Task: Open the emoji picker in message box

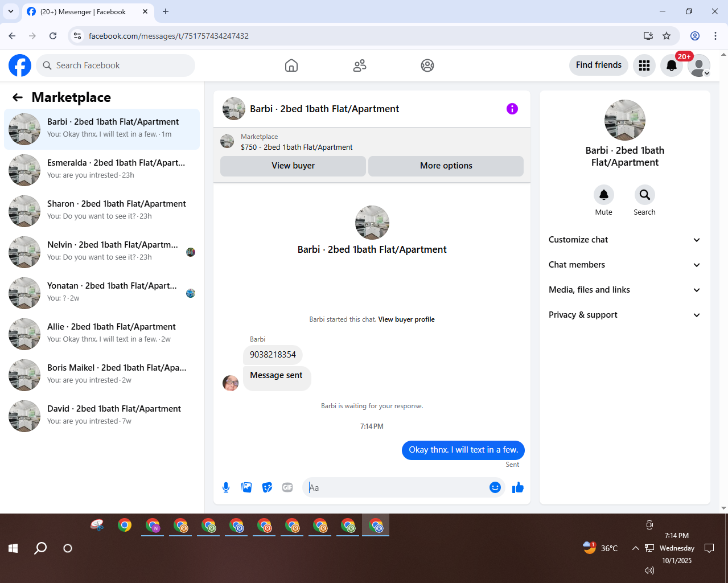Action: point(495,487)
